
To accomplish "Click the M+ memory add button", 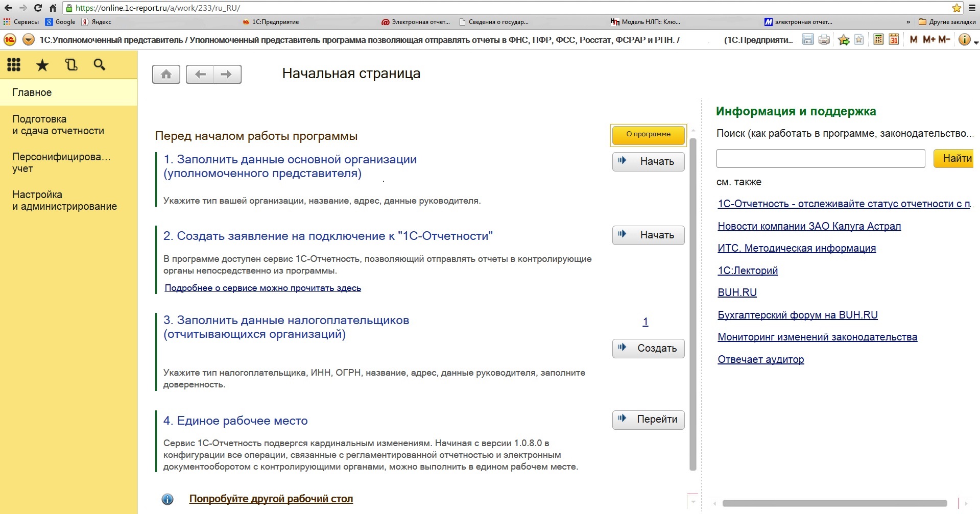I will [929, 39].
